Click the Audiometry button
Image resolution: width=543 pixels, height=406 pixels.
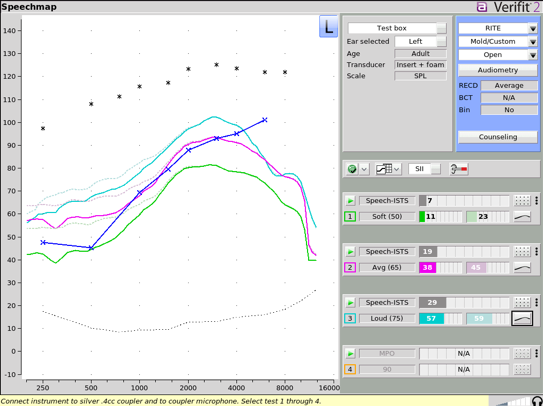pos(498,70)
